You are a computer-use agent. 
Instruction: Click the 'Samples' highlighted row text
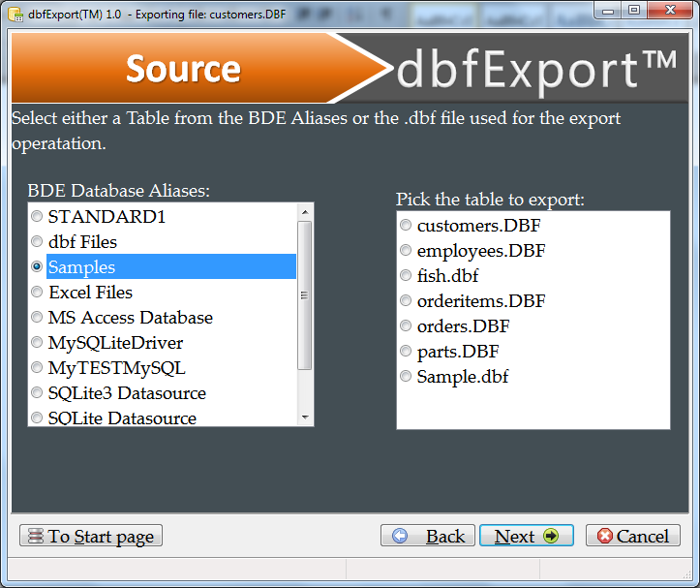point(81,266)
